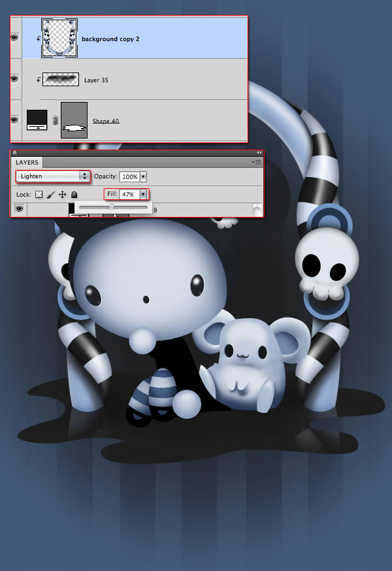Select the Layer 35 thumbnail

[61, 80]
